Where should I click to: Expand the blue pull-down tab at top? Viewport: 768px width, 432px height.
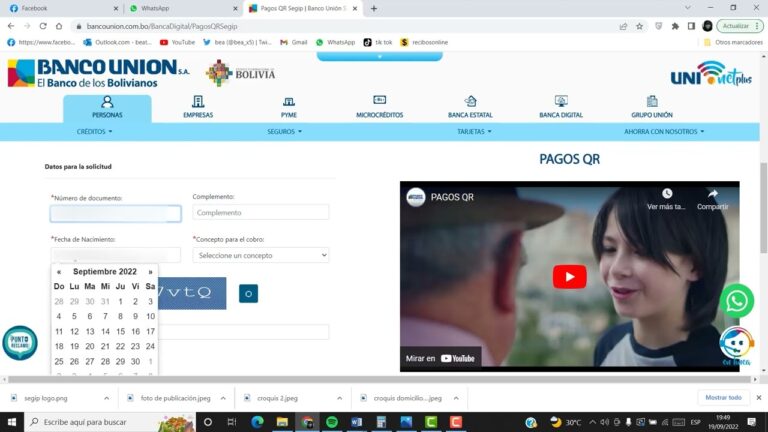click(x=380, y=57)
